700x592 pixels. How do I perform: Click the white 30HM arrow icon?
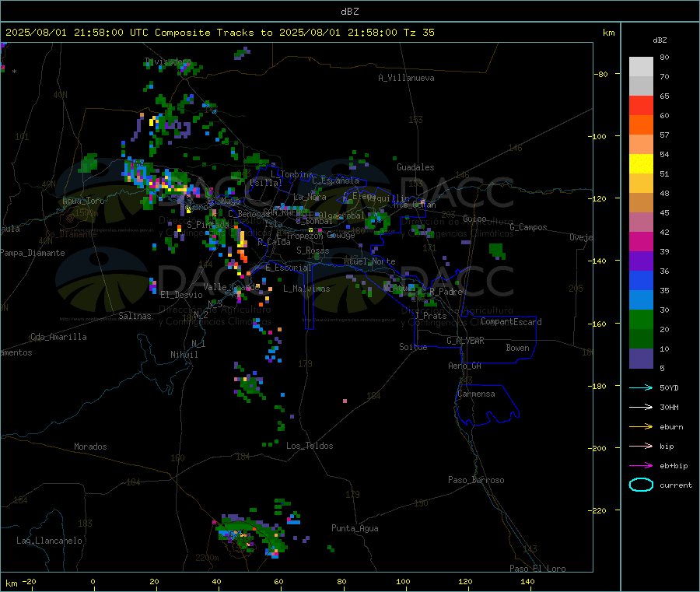641,407
